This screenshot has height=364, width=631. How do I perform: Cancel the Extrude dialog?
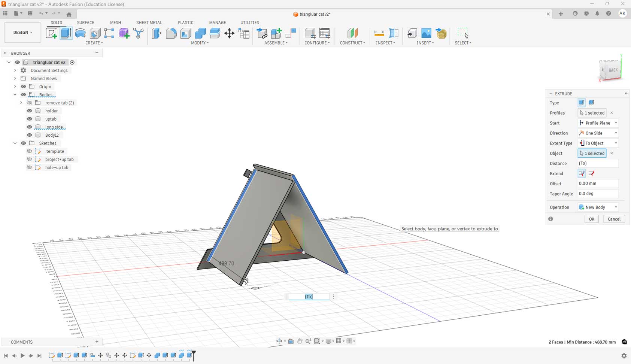614,219
